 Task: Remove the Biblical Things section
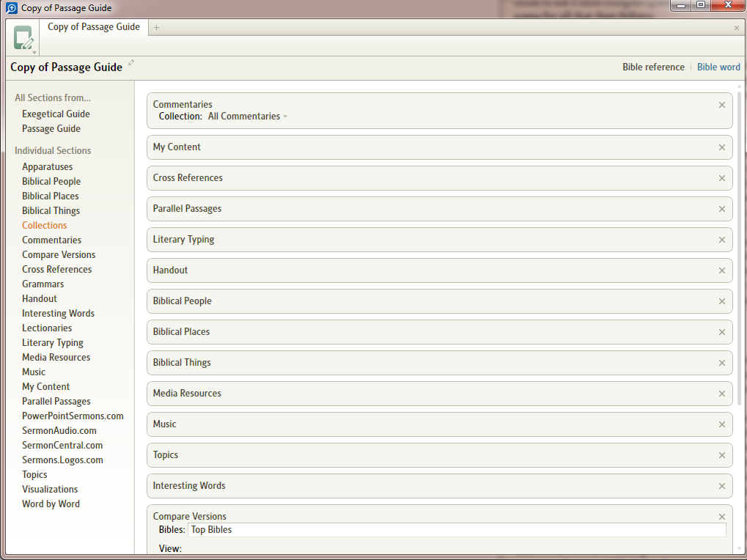pyautogui.click(x=722, y=363)
